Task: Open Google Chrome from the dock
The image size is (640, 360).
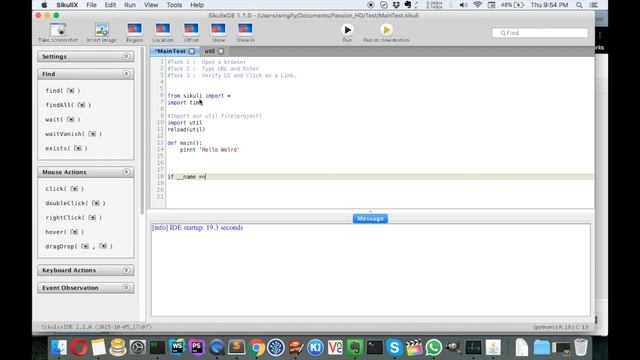Action: 256,348
